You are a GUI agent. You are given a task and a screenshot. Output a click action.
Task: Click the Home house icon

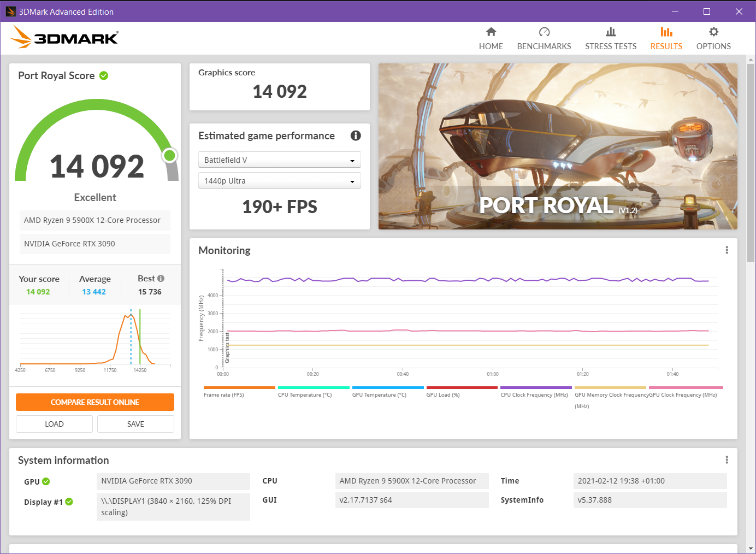click(x=491, y=32)
